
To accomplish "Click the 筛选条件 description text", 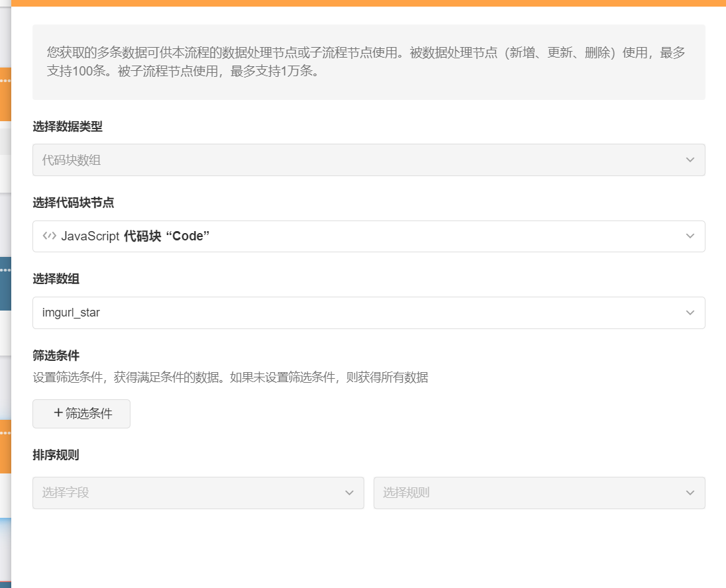I will (x=230, y=377).
